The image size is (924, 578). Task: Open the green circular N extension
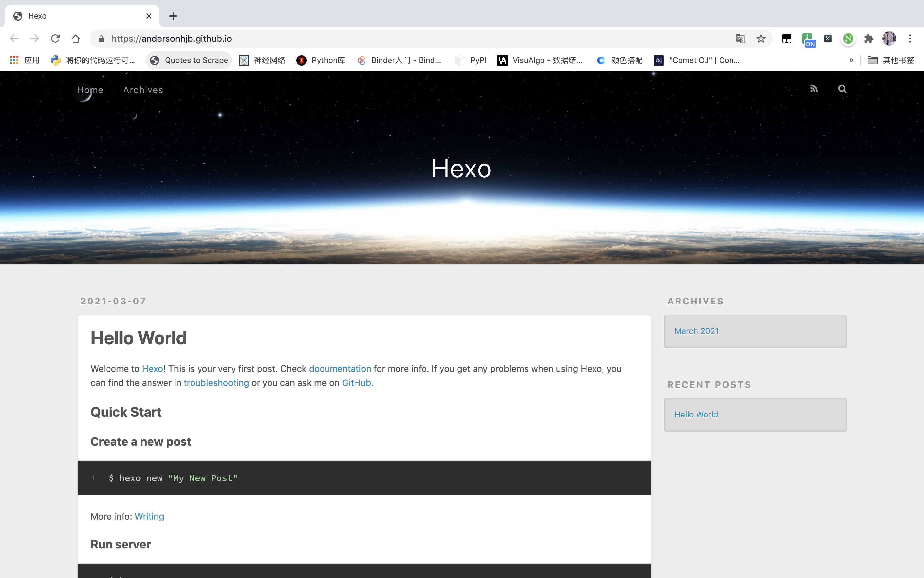tap(848, 39)
